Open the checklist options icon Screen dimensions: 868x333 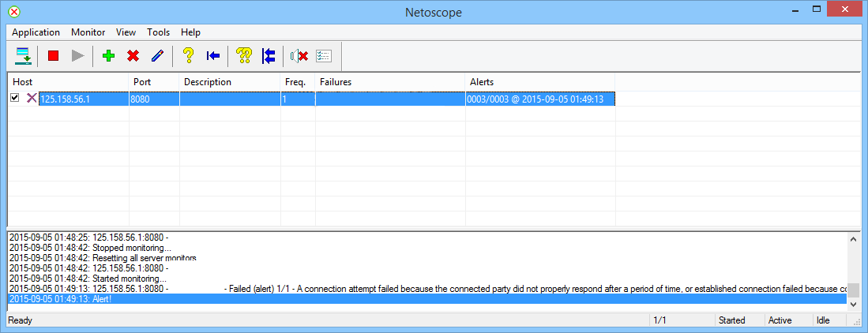click(x=323, y=56)
